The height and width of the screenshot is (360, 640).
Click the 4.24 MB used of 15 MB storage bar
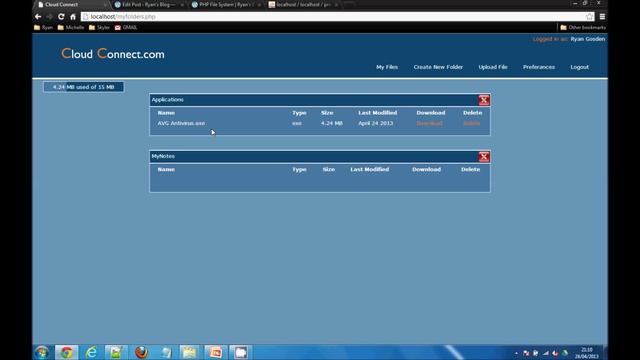84,87
